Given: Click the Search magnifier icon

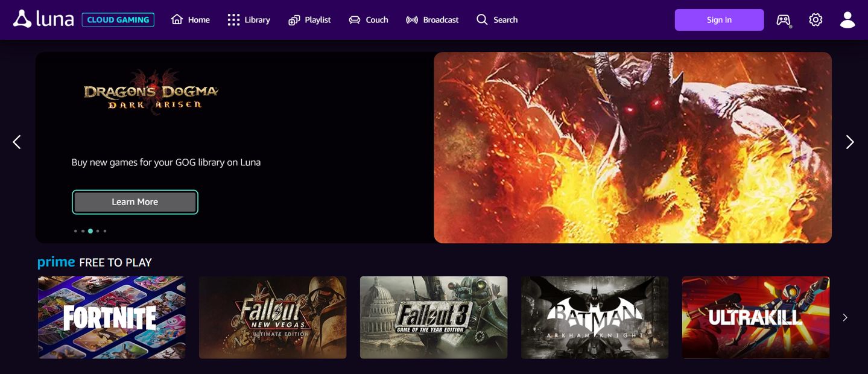Looking at the screenshot, I should tap(482, 19).
